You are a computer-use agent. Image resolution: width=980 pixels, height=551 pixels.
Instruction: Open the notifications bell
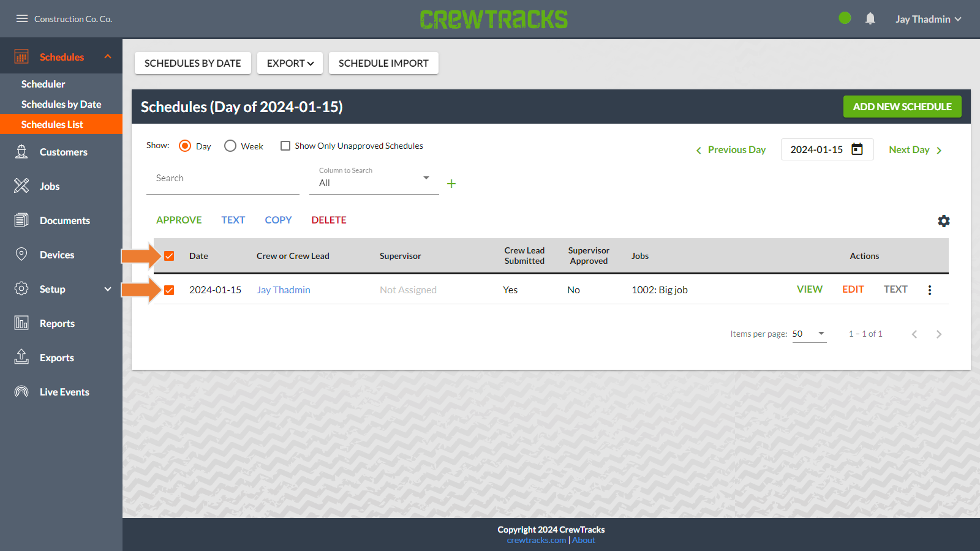point(870,18)
